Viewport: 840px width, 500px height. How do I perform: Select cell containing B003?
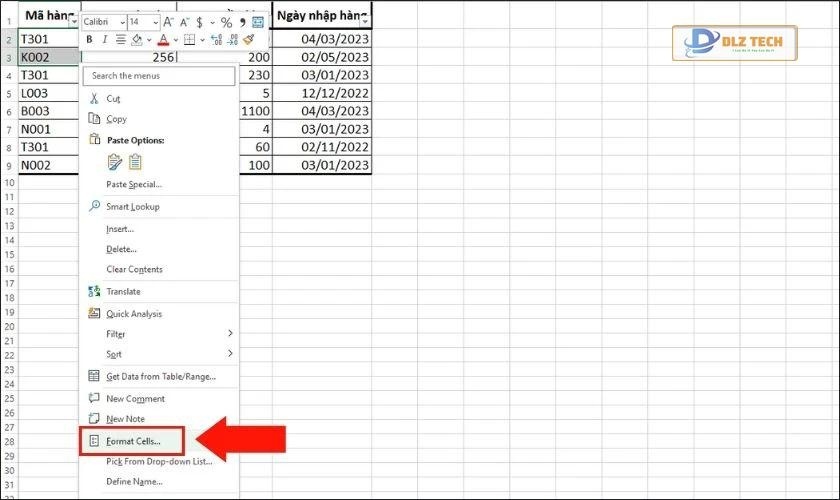49,111
